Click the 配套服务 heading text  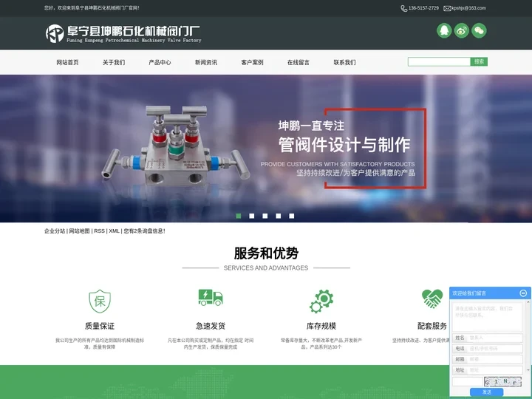pos(432,326)
